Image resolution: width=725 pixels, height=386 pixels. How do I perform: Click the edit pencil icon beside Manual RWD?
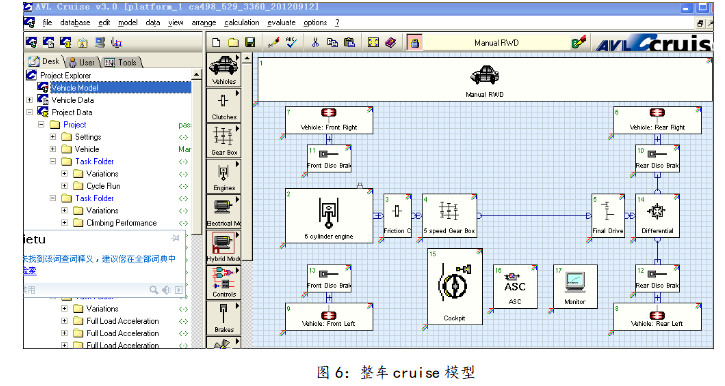pyautogui.click(x=578, y=43)
